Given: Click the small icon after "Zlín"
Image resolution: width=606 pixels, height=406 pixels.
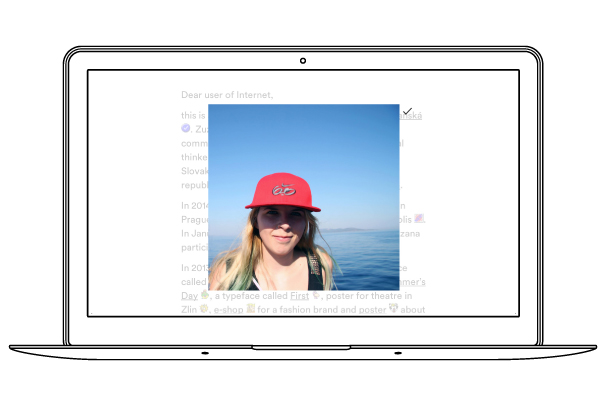Looking at the screenshot, I should pos(204,309).
